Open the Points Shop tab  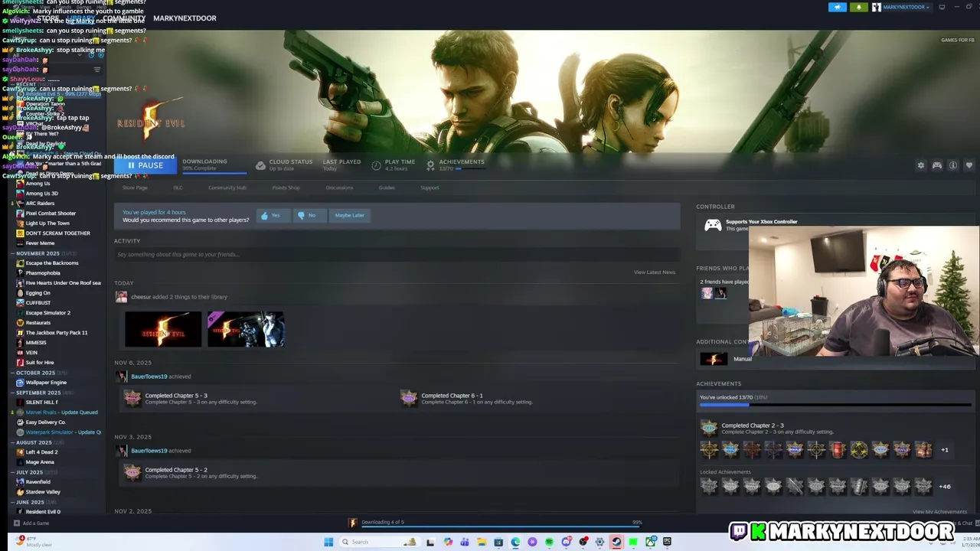click(286, 187)
